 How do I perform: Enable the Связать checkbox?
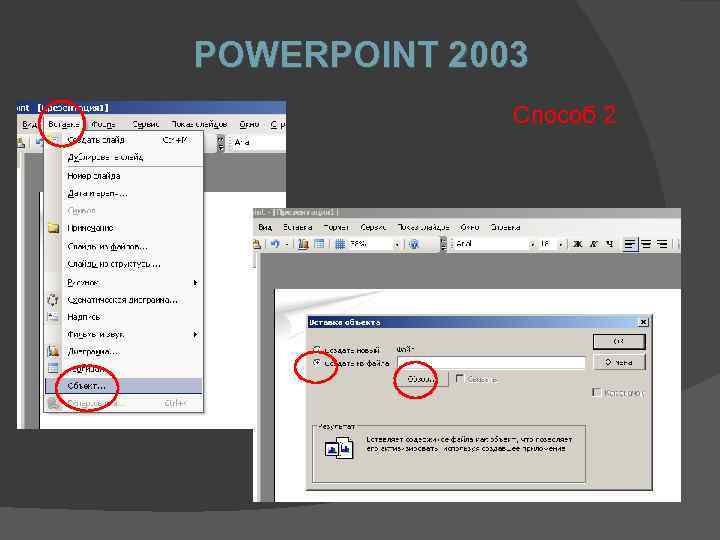[x=460, y=378]
